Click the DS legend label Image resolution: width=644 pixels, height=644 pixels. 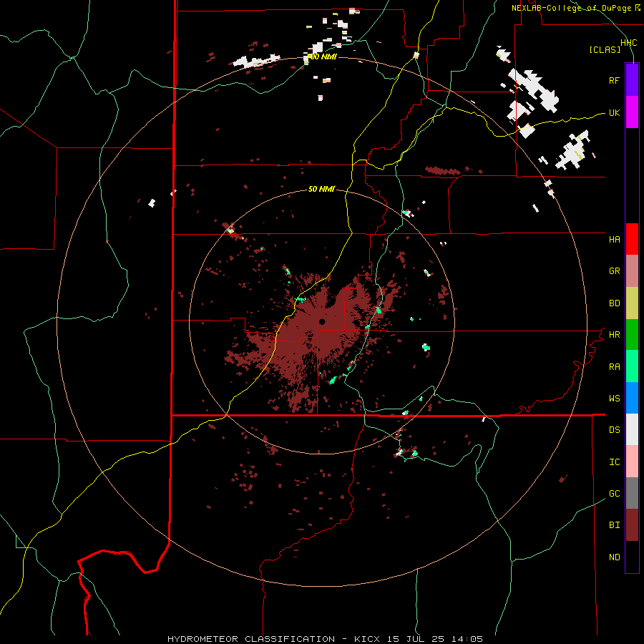pyautogui.click(x=614, y=430)
